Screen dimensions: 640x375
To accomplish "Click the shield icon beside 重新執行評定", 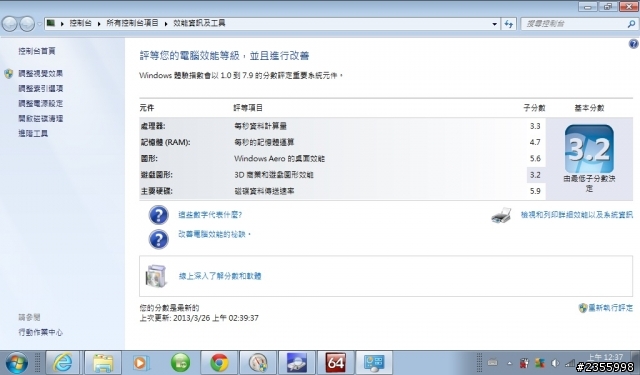I will pos(583,308).
